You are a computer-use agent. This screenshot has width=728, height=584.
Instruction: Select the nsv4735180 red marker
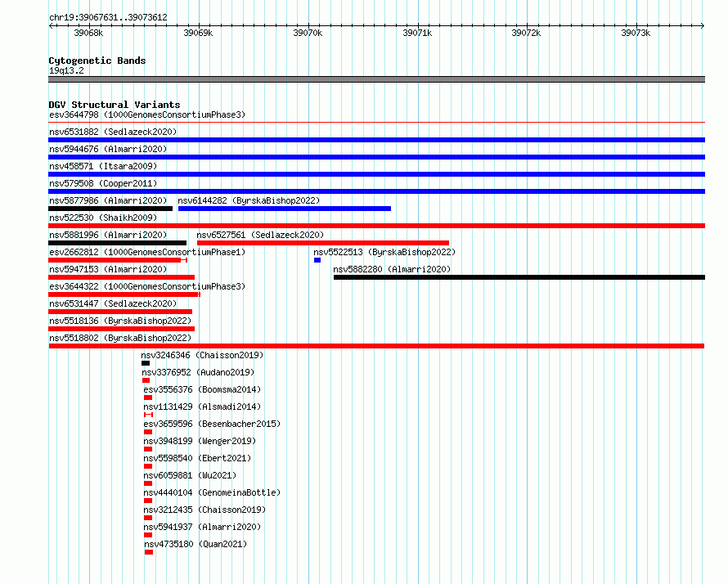[149, 552]
